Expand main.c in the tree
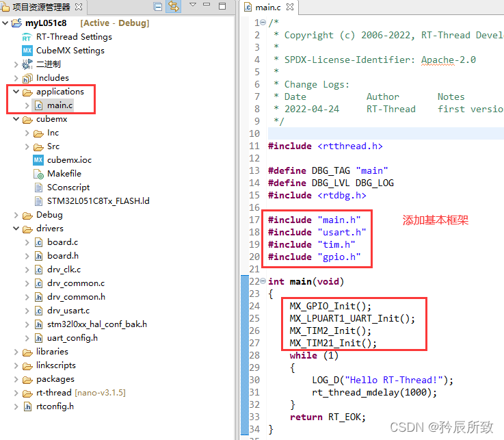Image resolution: width=504 pixels, height=440 pixels. pyautogui.click(x=27, y=105)
